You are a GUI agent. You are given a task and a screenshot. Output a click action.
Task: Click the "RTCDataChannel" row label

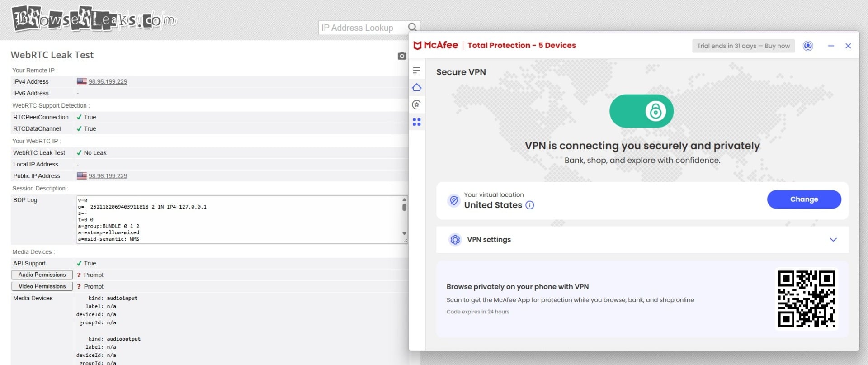coord(37,129)
